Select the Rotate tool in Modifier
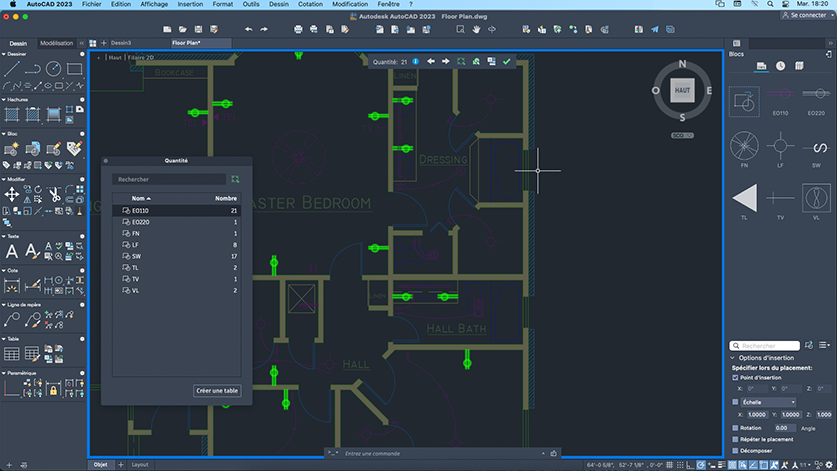837x471 pixels. pos(38,190)
